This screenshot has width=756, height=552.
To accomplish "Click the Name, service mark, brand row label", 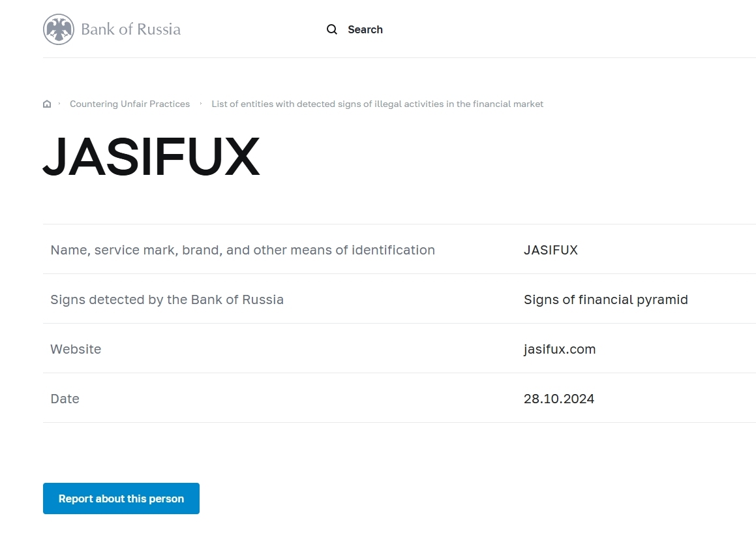I will point(243,250).
